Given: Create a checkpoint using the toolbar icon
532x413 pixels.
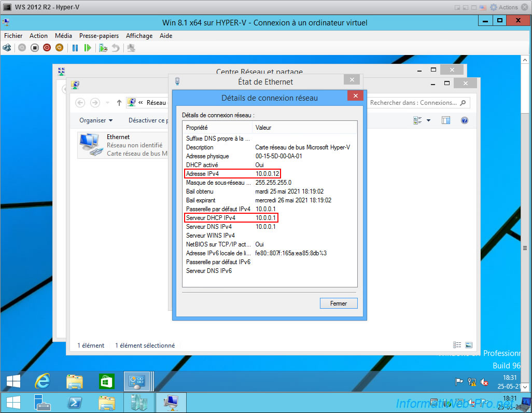Looking at the screenshot, I should coord(103,48).
